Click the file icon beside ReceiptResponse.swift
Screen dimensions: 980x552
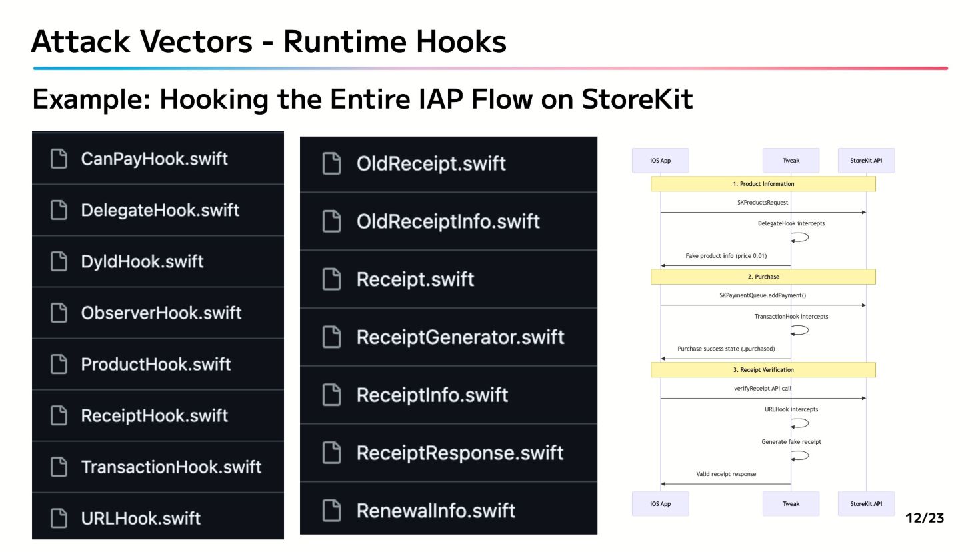tap(332, 453)
